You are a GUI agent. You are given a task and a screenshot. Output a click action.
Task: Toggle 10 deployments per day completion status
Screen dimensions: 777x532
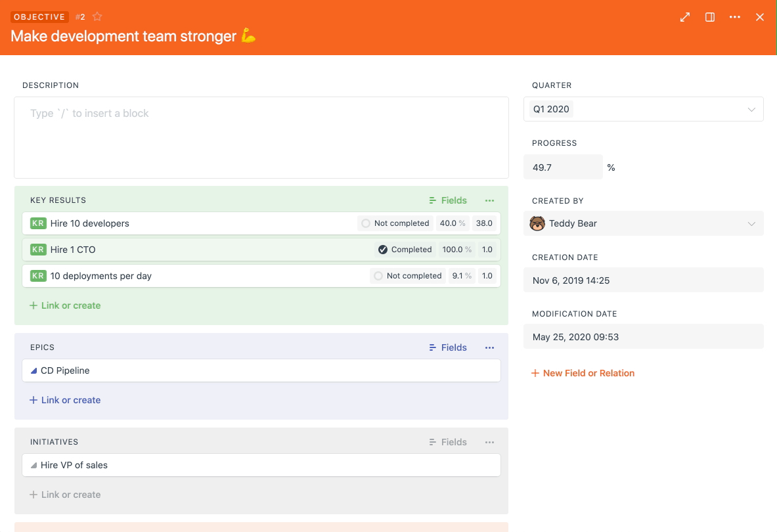coord(378,276)
